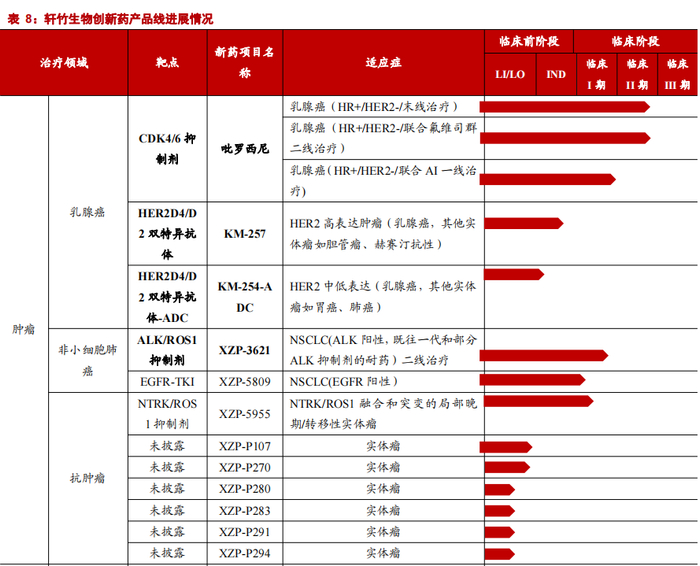Click the LI/LO sub-header
700x566 pixels.
tap(510, 75)
